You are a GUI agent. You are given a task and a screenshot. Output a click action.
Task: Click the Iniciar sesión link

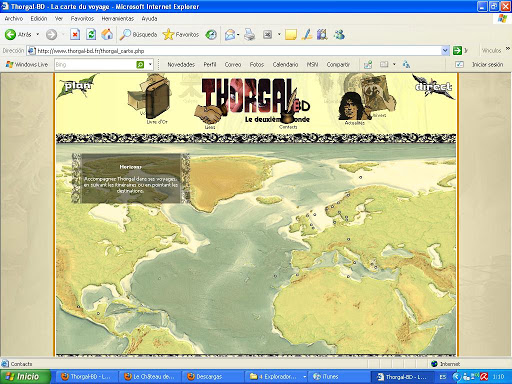click(487, 64)
